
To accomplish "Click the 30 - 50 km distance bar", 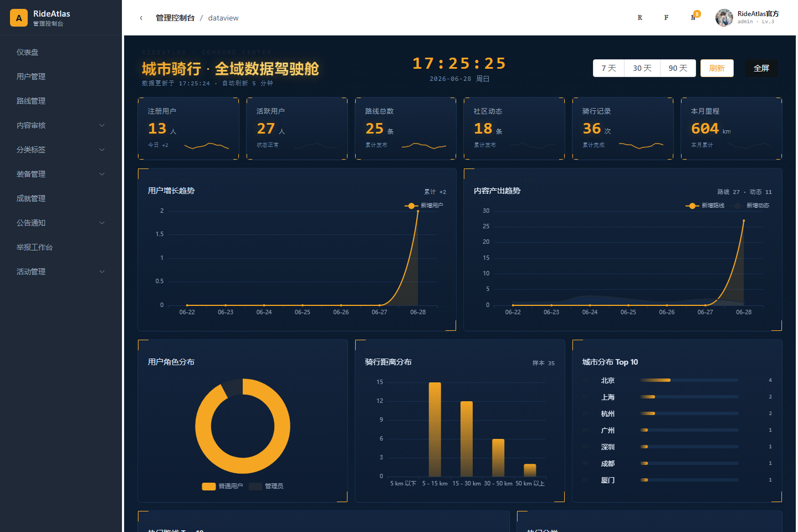I will point(498,458).
